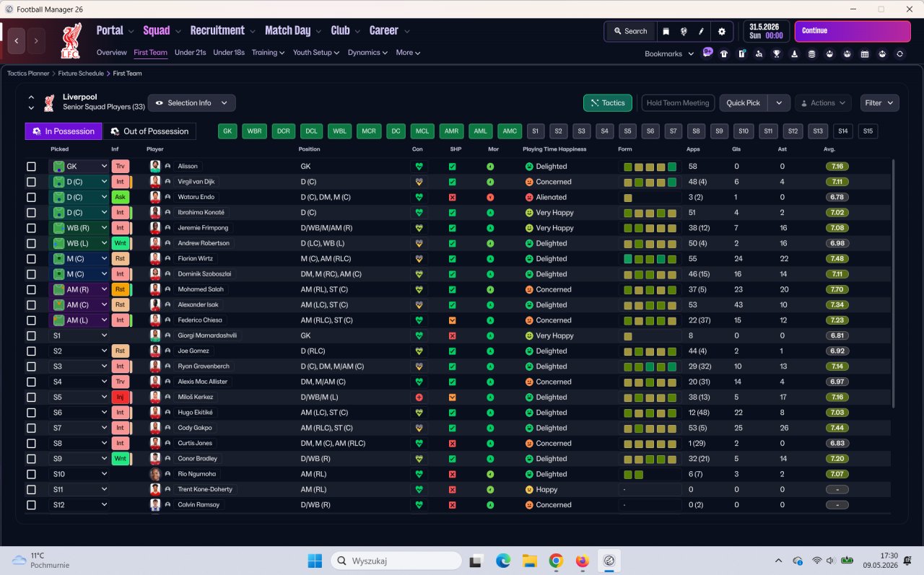
Task: Tick the checkbox for Florian Wirtz
Action: click(31, 259)
